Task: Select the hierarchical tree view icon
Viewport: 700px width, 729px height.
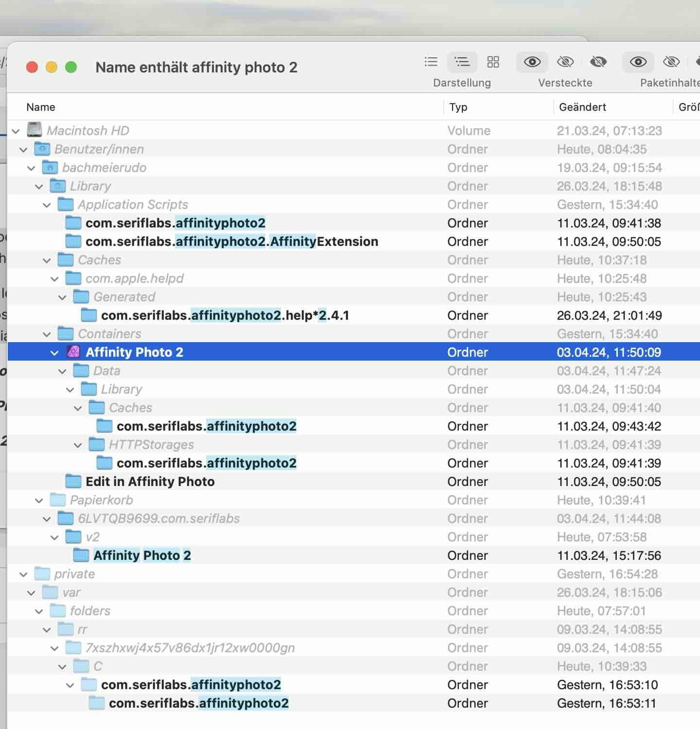Action: pos(462,62)
